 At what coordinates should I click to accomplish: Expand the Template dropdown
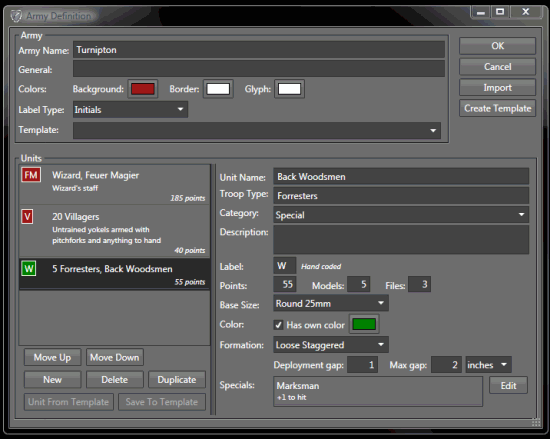257,130
